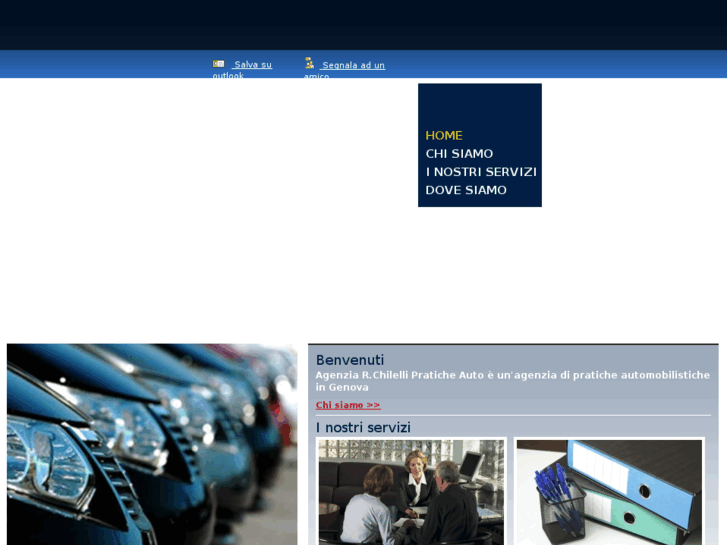
Task: Click the 'Benvenuti' heading text
Action: (350, 360)
